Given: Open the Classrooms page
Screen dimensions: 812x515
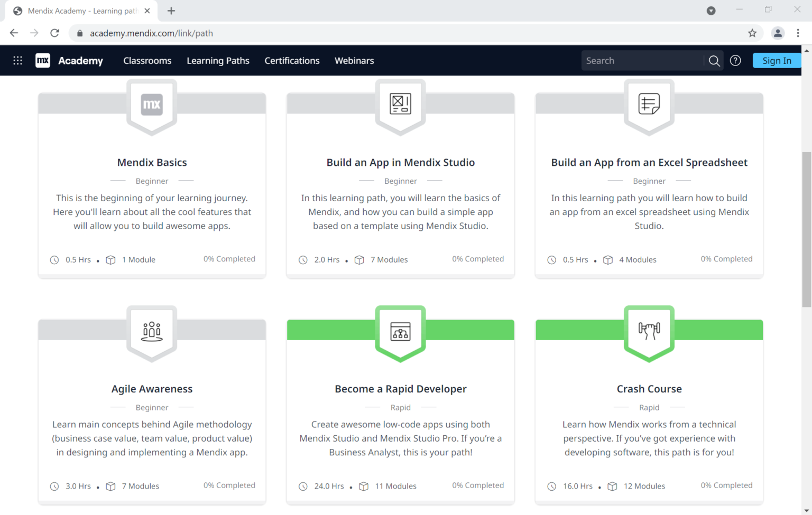Looking at the screenshot, I should pos(147,60).
